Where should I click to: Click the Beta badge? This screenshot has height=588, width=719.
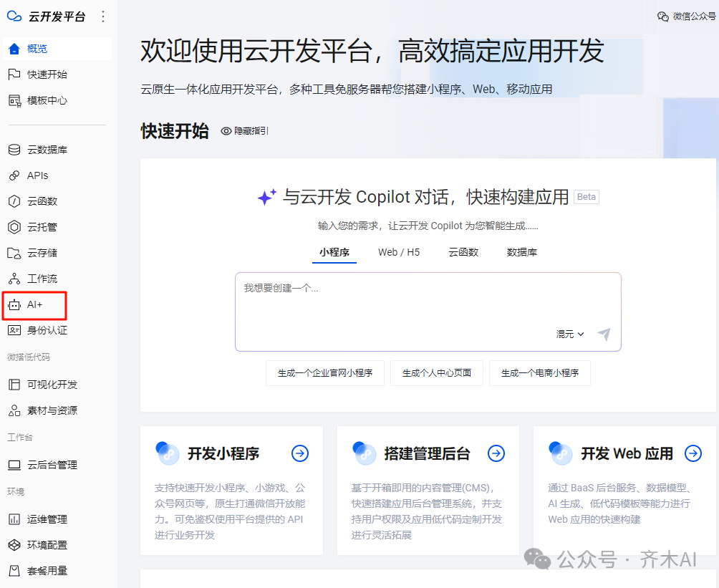(587, 197)
